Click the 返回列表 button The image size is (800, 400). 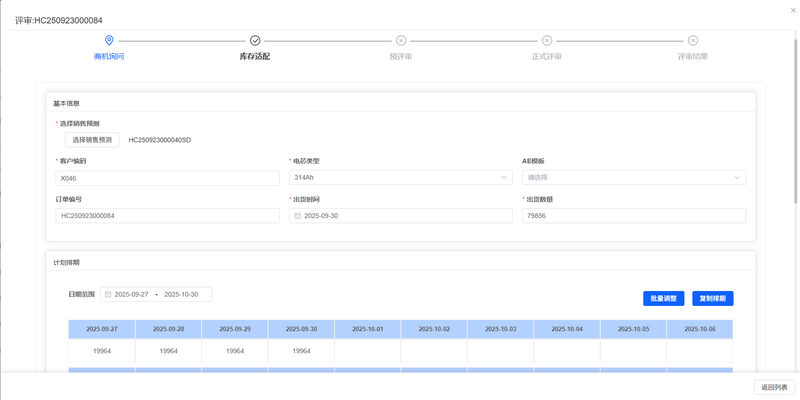pos(774,387)
